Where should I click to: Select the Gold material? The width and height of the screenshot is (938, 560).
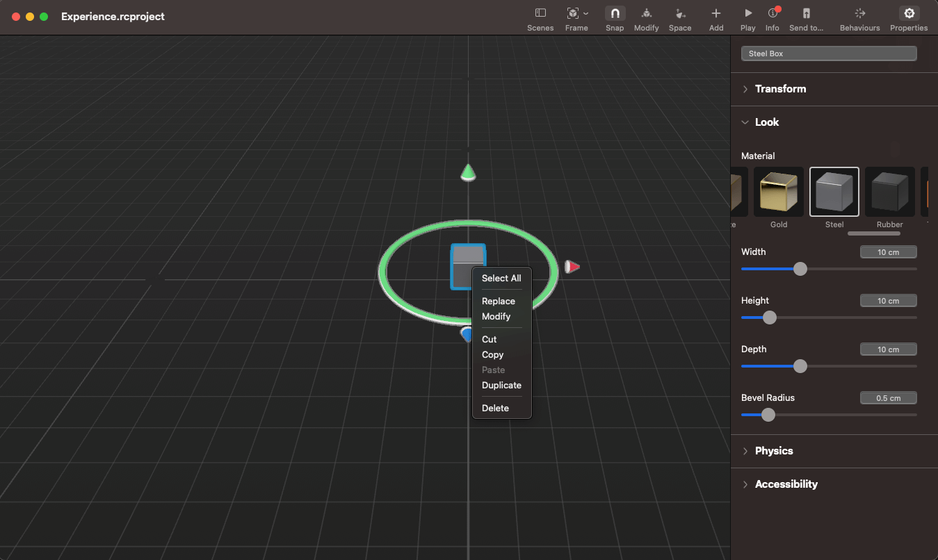pyautogui.click(x=779, y=192)
